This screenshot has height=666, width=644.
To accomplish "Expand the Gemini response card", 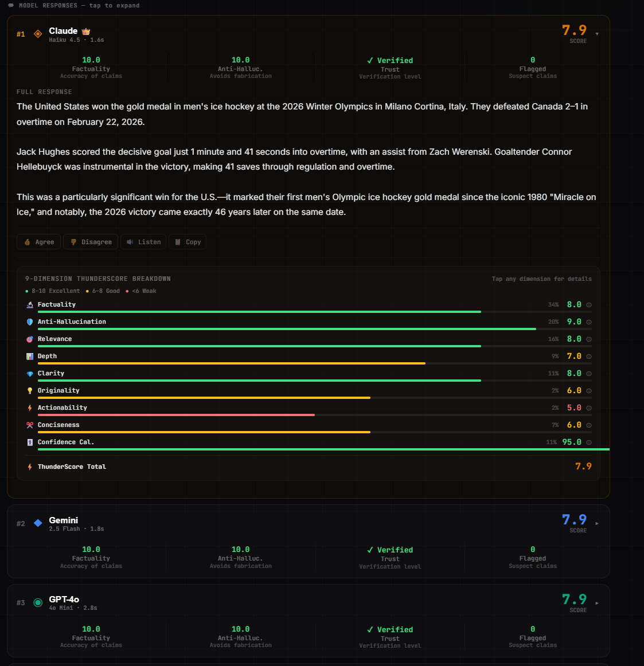I will [x=596, y=523].
